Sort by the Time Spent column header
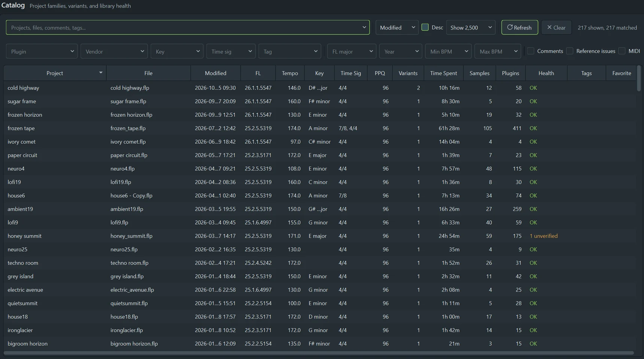Screen dimensions: 644x359 click(444, 73)
